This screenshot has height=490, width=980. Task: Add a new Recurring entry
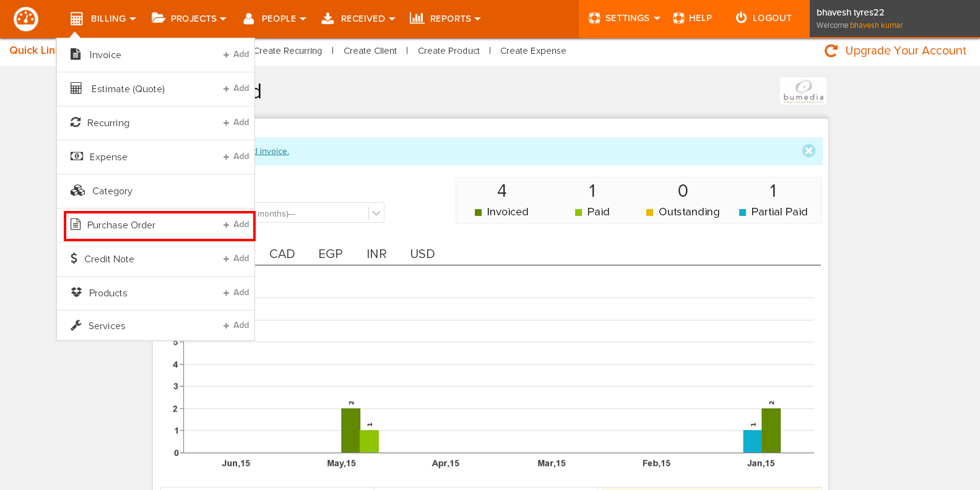[236, 123]
